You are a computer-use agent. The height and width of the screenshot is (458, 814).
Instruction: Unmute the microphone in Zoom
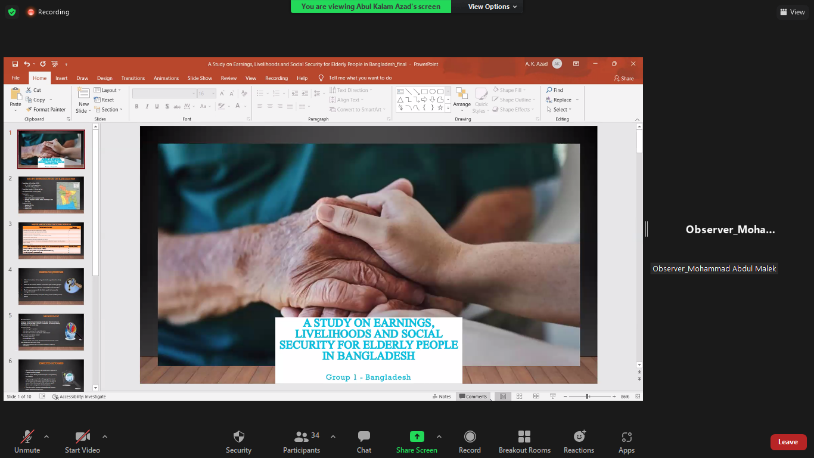click(x=27, y=441)
